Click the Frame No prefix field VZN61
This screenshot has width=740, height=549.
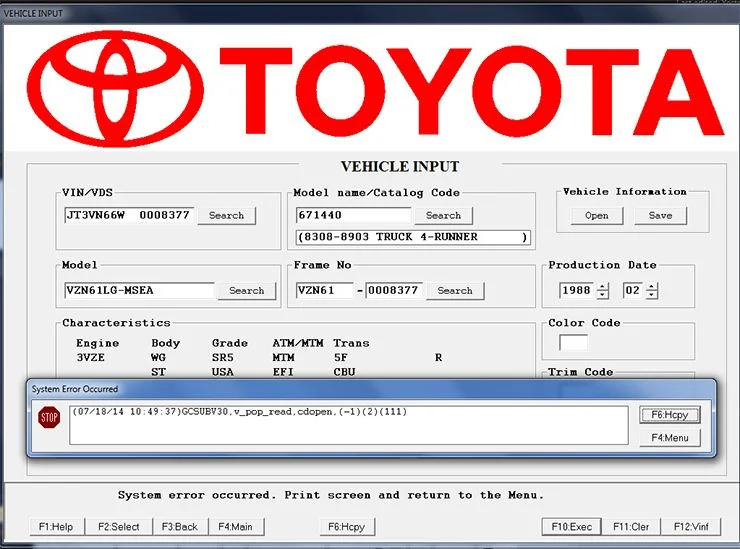click(325, 290)
